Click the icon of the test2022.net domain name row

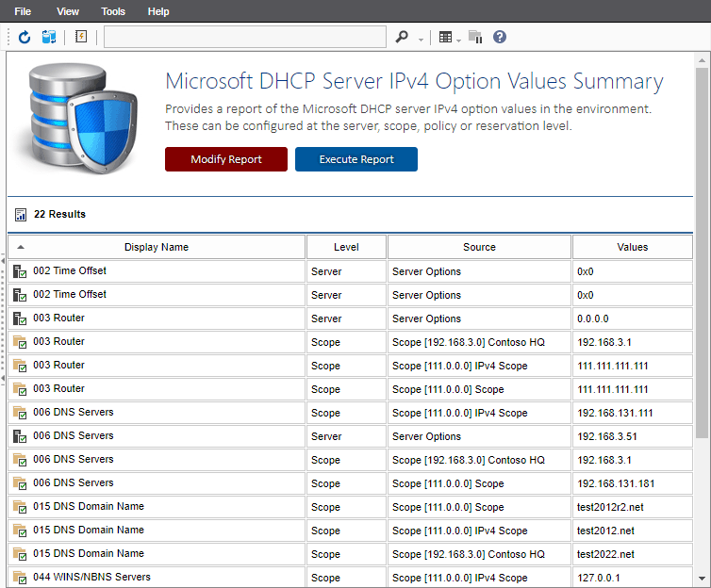[x=20, y=554]
